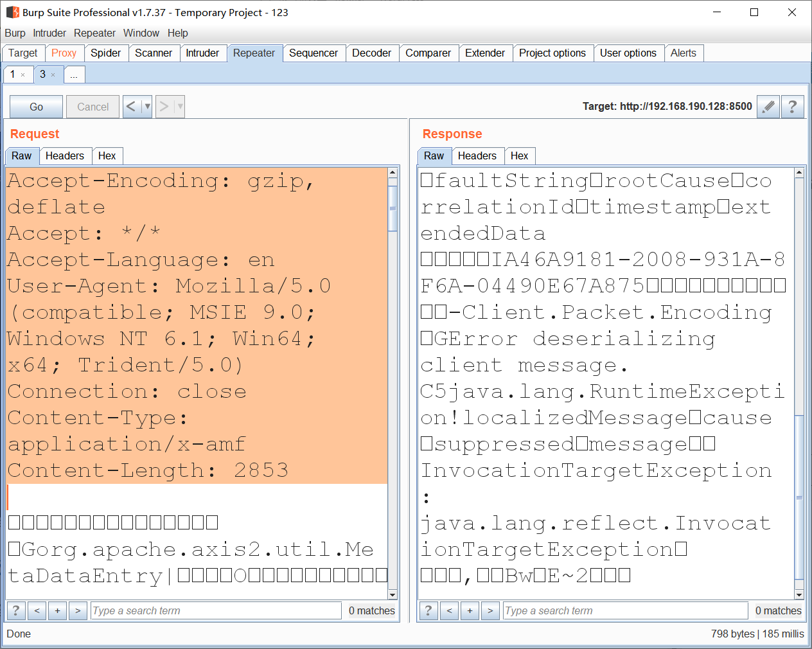Click the pencil edit target icon
Viewport: 812px width, 649px height.
(768, 107)
